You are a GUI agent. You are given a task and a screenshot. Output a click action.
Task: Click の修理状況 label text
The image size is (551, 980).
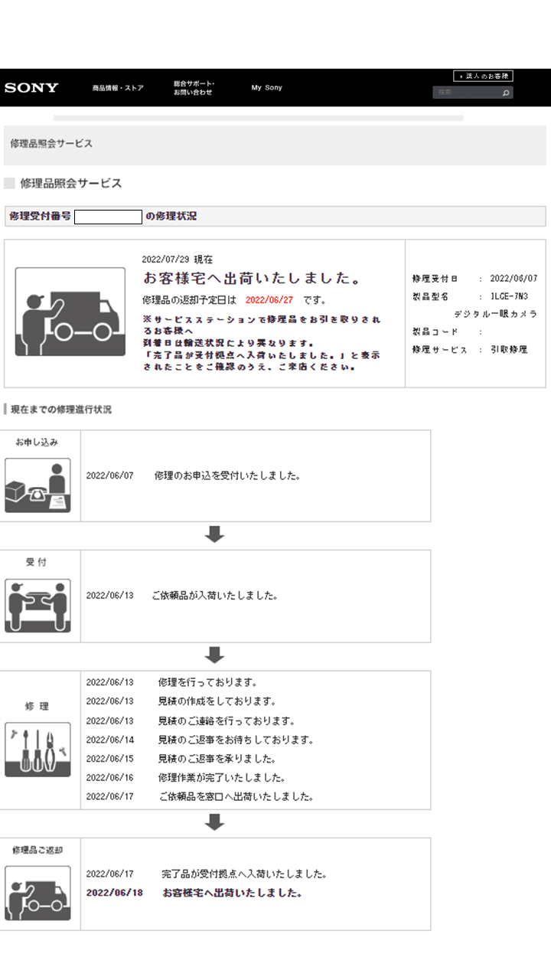click(171, 217)
